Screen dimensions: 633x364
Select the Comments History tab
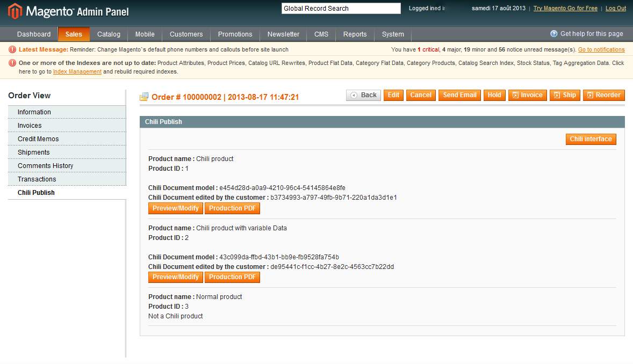coord(67,166)
